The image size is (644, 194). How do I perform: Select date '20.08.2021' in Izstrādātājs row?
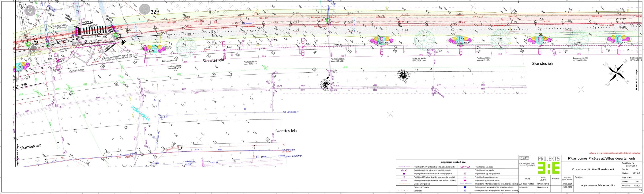567,187
